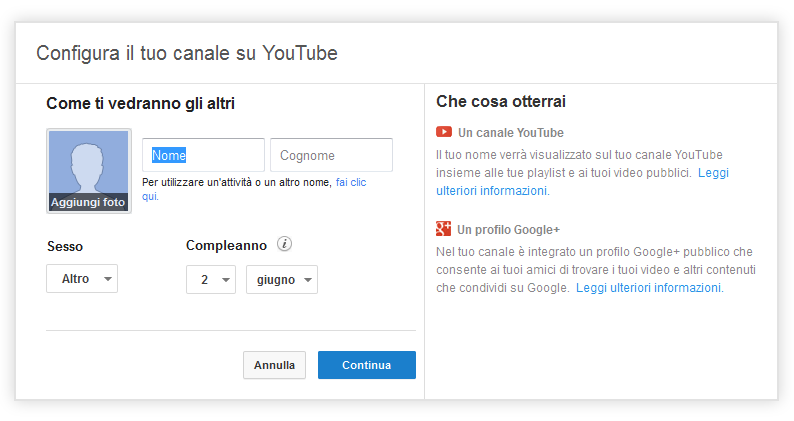
Task: Open the Sesso dropdown showing Altro
Action: coord(82,279)
